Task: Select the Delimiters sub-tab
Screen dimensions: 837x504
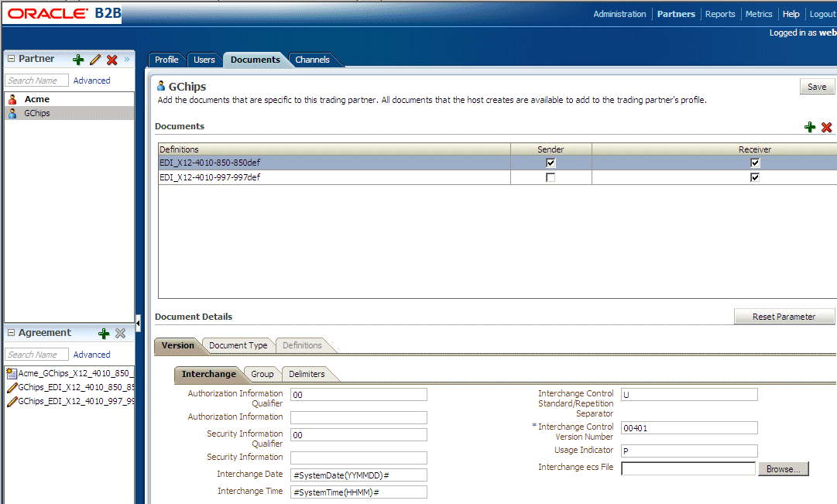Action: [x=307, y=374]
